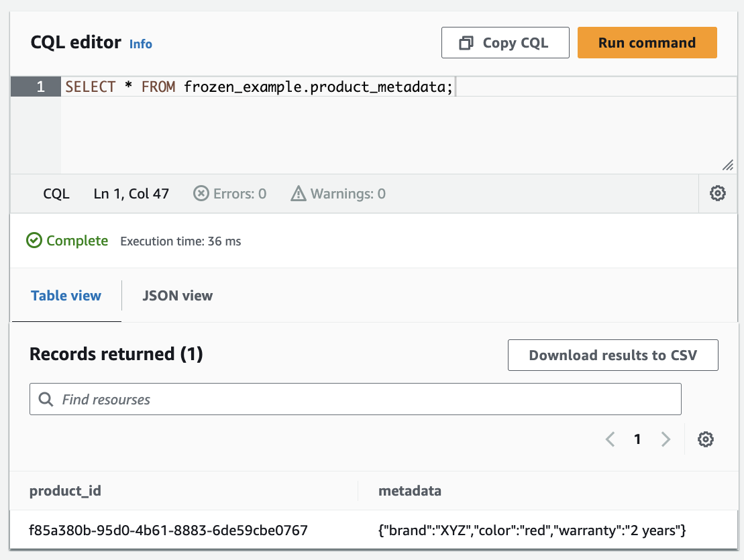744x560 pixels.
Task: Download results to CSV
Action: [613, 355]
